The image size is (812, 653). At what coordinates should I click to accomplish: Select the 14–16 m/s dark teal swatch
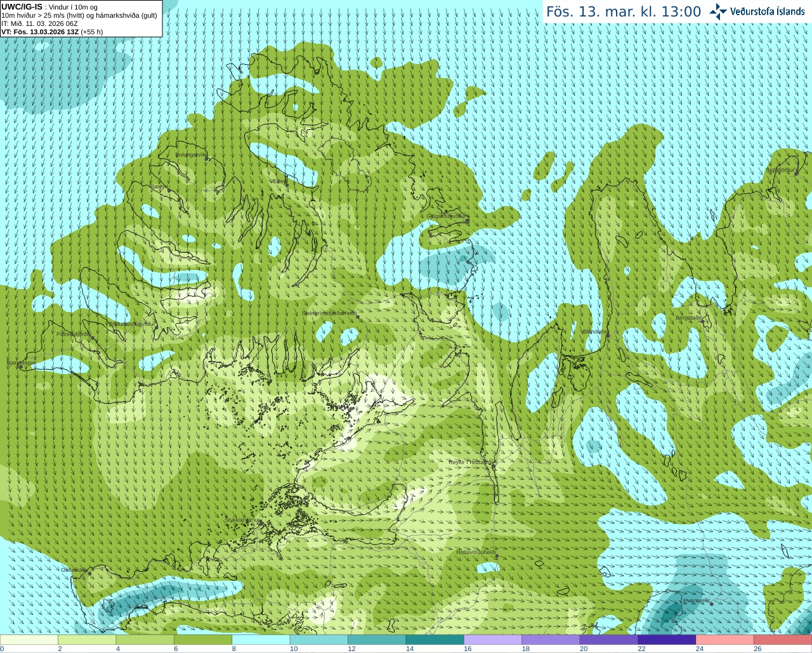[435, 640]
